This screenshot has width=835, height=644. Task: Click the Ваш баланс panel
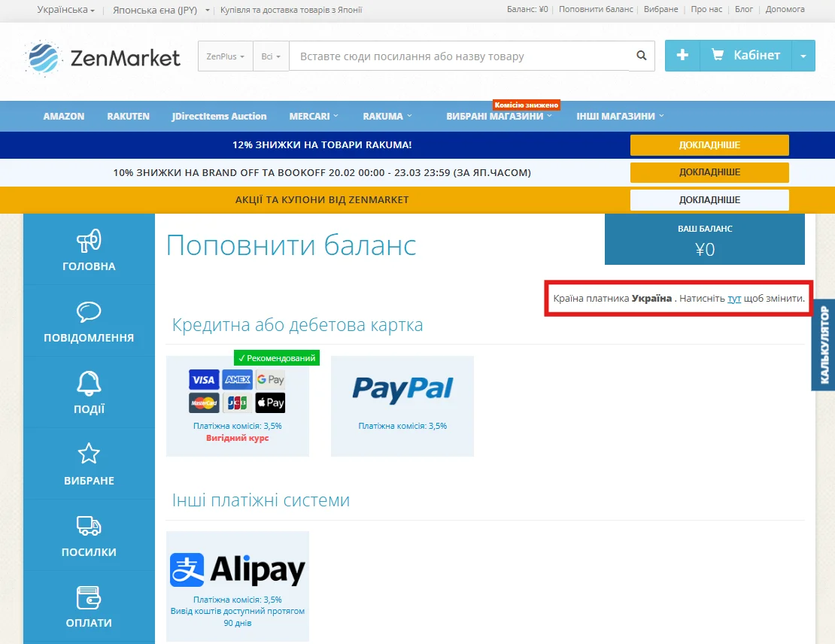(x=705, y=239)
